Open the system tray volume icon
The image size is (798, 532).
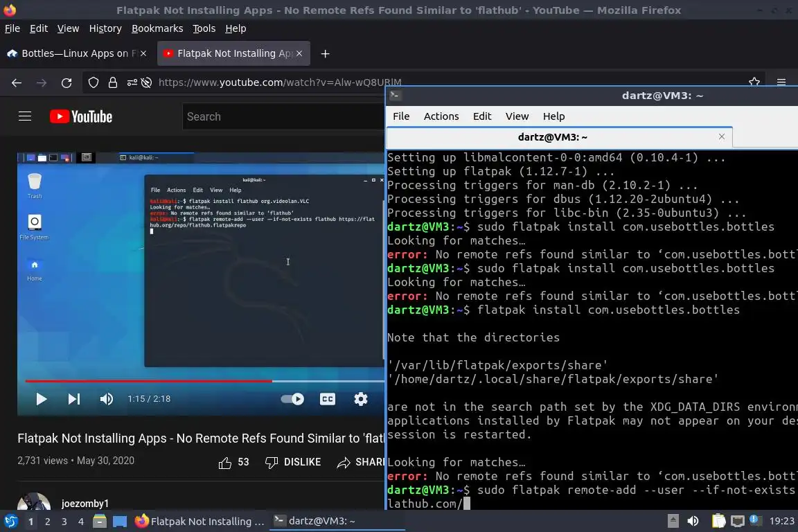click(x=693, y=521)
